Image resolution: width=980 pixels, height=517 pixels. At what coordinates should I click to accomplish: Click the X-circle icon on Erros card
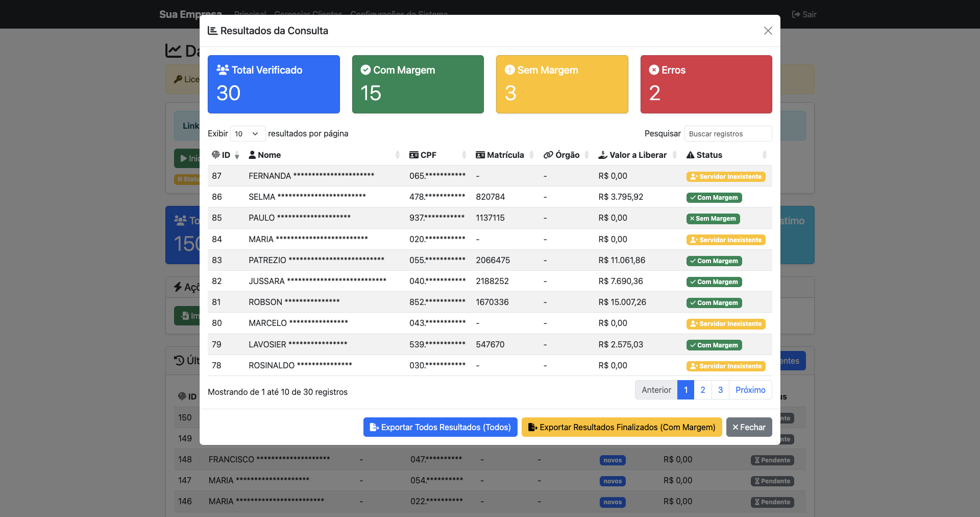click(x=654, y=69)
